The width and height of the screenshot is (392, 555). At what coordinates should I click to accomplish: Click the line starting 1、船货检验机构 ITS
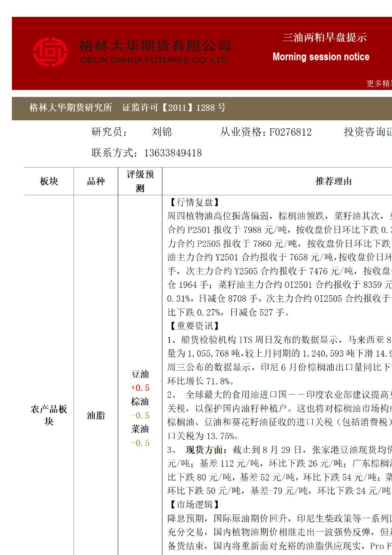click(279, 340)
